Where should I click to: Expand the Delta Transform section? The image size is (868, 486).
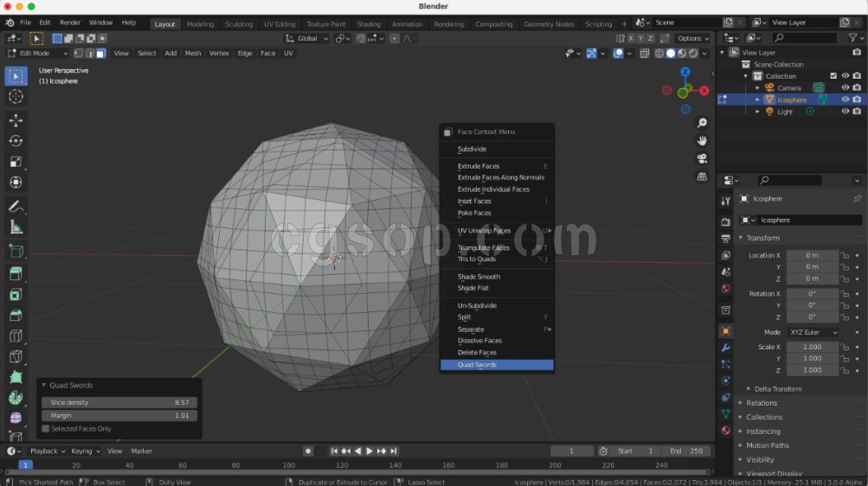coord(777,389)
